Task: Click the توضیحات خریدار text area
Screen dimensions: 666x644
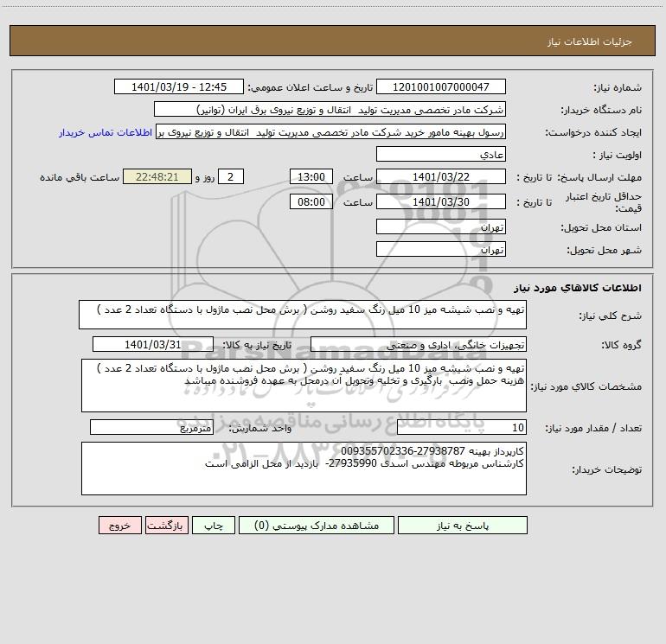Action: pyautogui.click(x=304, y=469)
